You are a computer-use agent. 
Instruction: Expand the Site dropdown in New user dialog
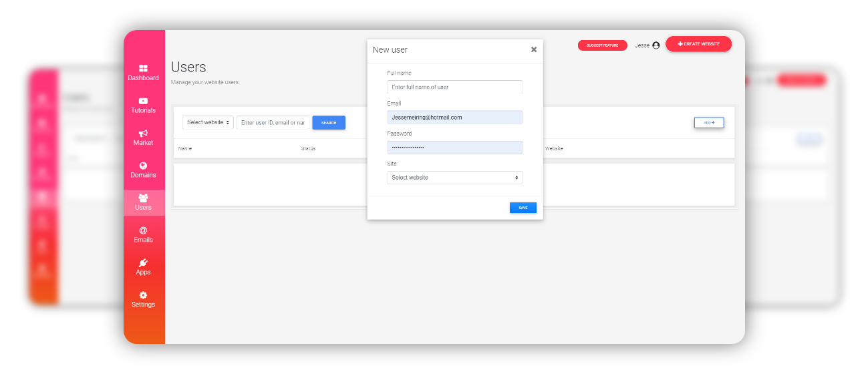[454, 178]
